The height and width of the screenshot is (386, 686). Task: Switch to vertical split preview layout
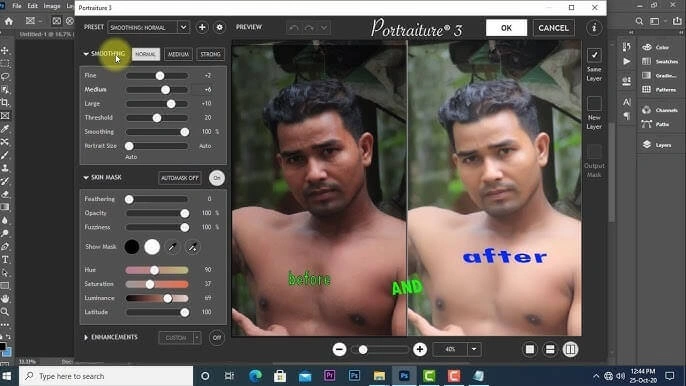pos(570,349)
